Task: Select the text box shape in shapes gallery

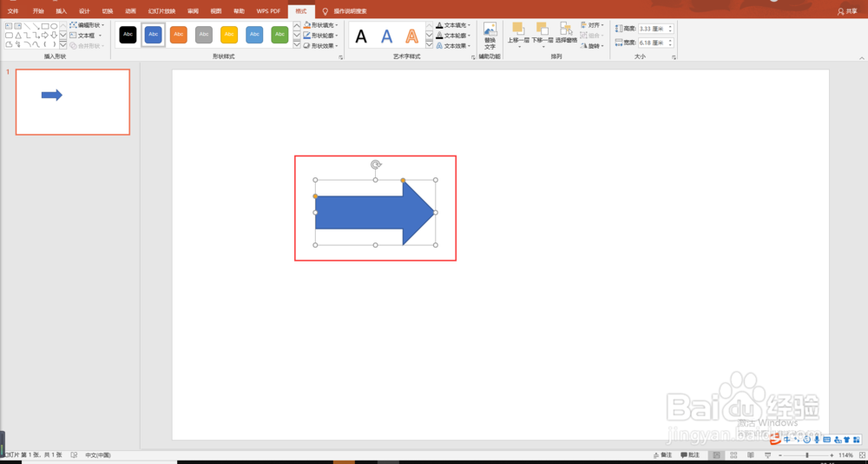Action: [x=9, y=26]
